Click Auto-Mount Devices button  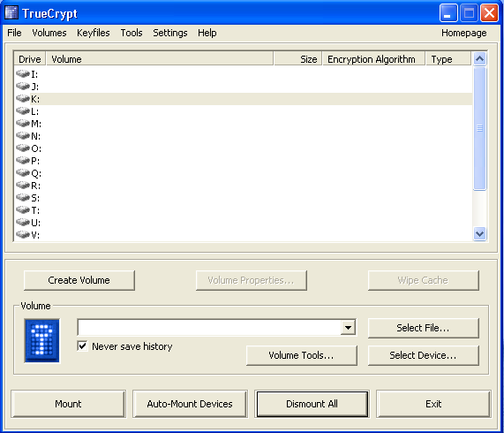190,404
